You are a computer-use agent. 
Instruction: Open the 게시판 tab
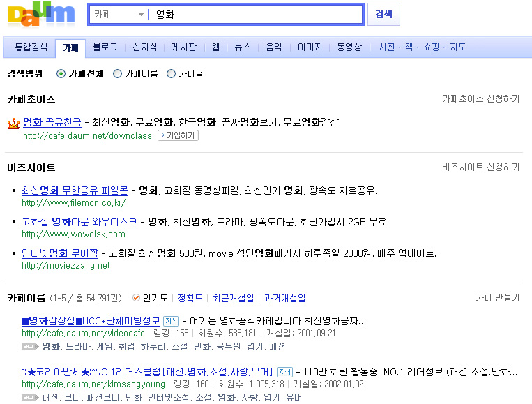pyautogui.click(x=184, y=47)
